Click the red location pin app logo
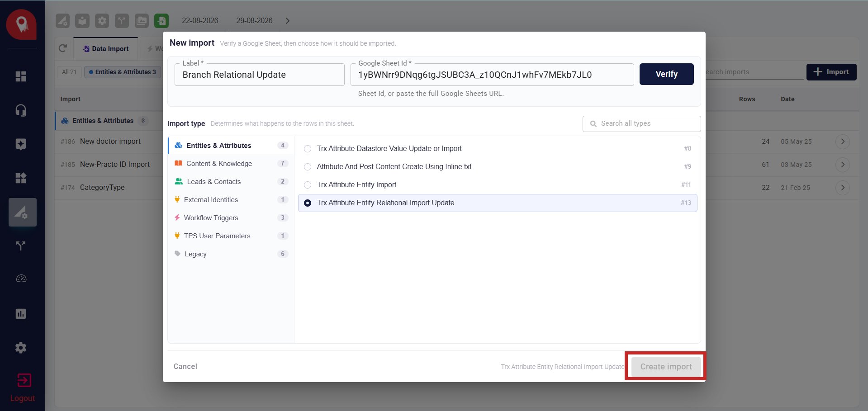Screen dimensions: 868x411 tap(21, 24)
